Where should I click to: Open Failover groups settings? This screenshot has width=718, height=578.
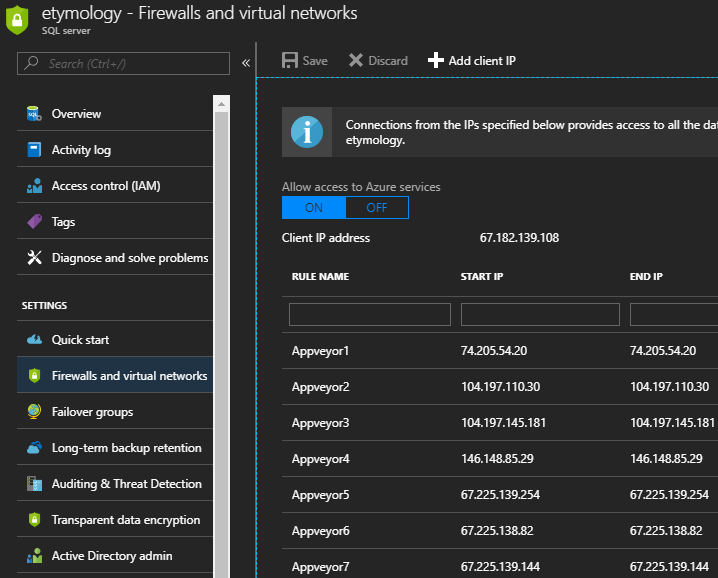(x=115, y=411)
